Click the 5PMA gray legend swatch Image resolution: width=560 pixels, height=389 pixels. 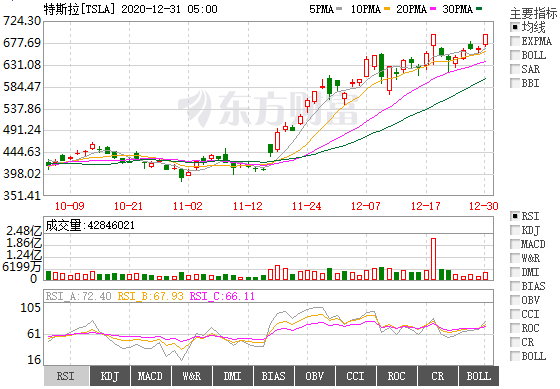339,9
